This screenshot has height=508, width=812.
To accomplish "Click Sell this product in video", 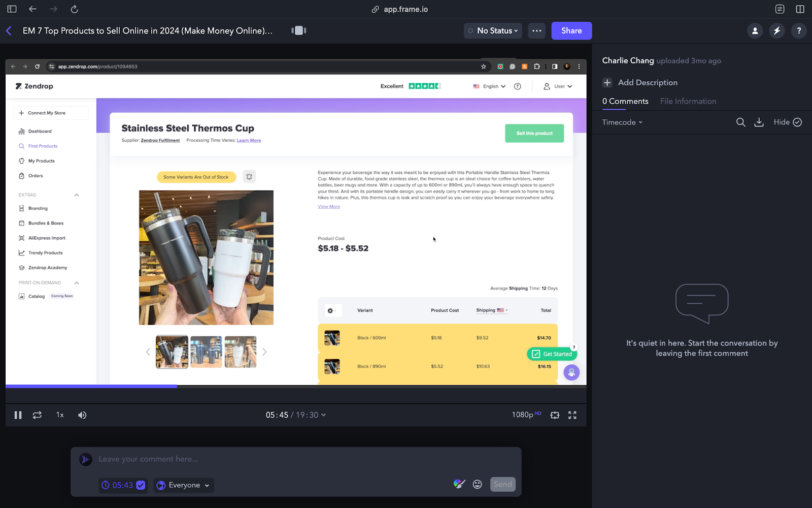I will point(534,133).
